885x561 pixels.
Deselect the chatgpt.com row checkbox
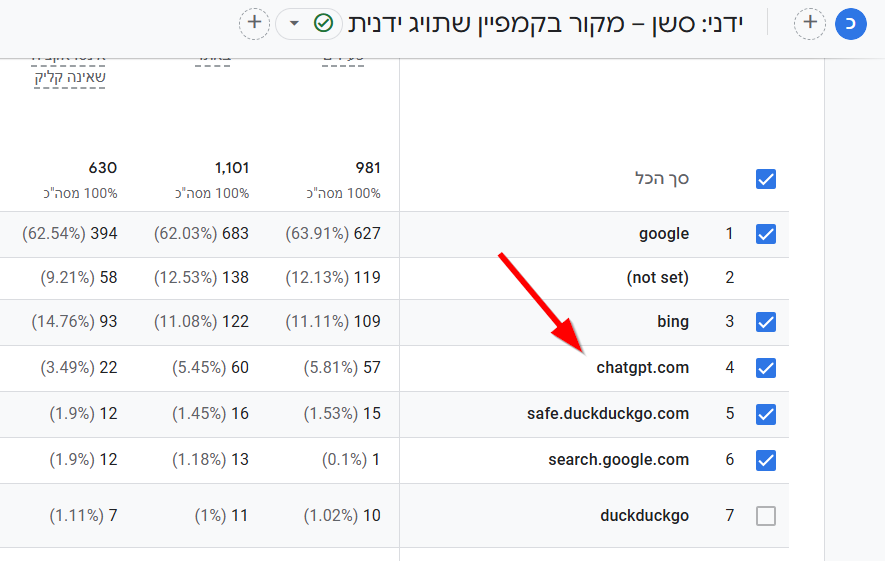click(766, 368)
